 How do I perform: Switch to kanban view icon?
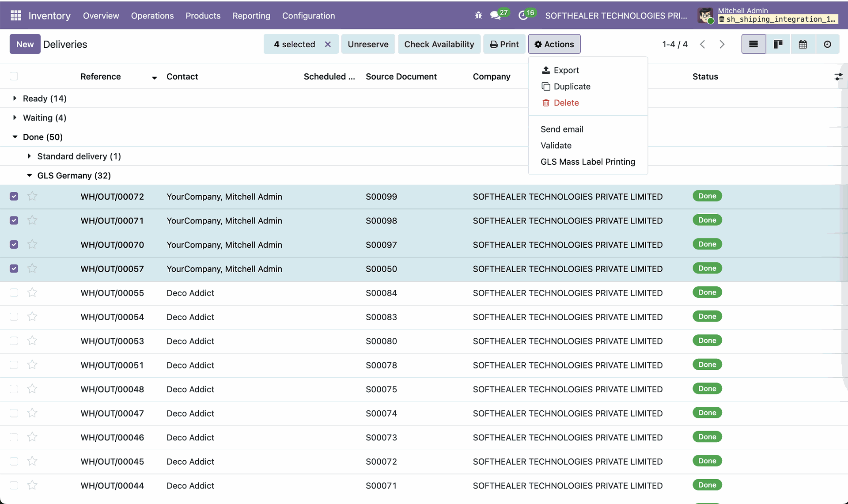778,44
